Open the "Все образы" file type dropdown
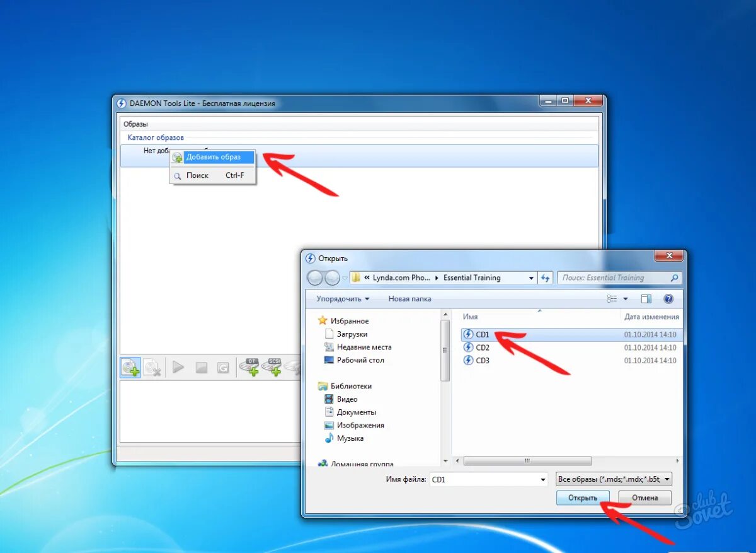756x553 pixels. [614, 480]
